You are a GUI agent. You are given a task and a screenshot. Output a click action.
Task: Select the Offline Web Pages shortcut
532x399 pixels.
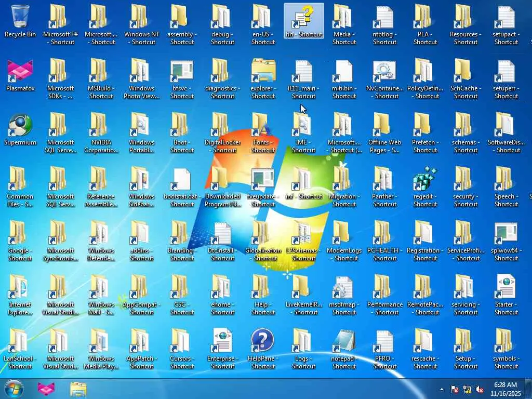coord(385,134)
